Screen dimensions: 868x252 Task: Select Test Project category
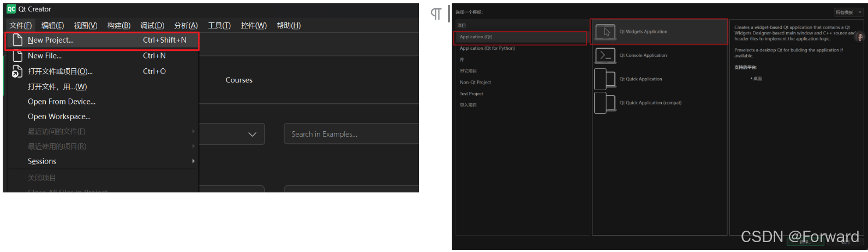(x=522, y=94)
